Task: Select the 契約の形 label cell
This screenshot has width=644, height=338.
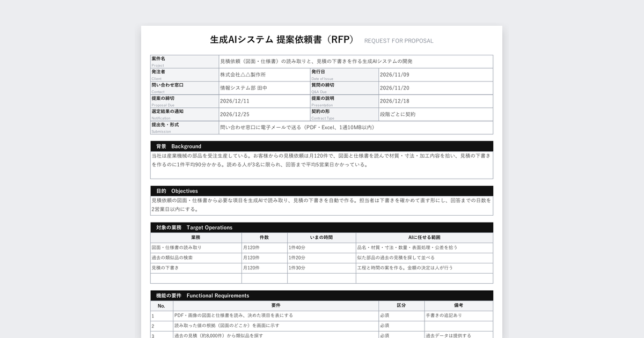Action: tap(345, 114)
